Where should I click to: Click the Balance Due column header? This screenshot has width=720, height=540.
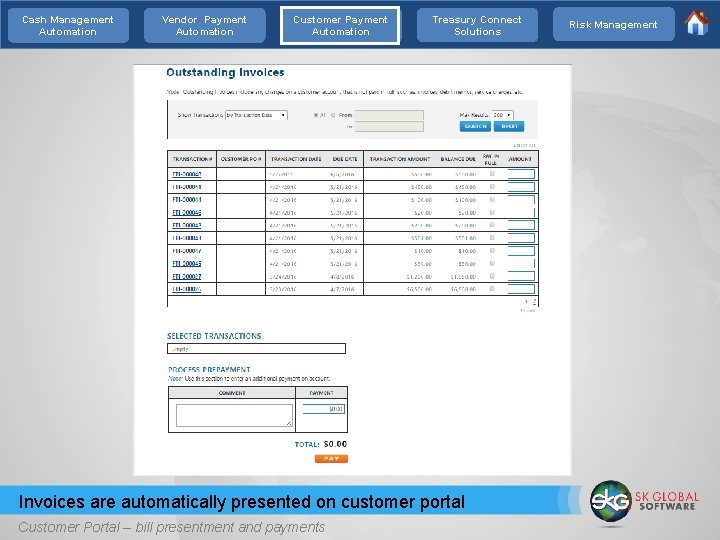458,159
